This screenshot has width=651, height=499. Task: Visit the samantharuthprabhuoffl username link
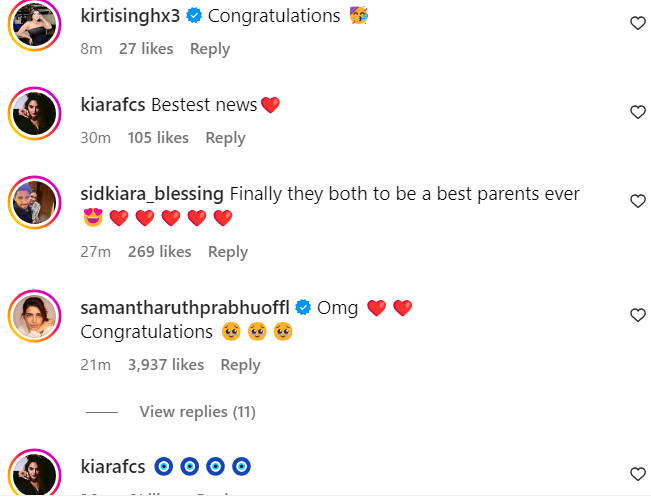(x=184, y=307)
